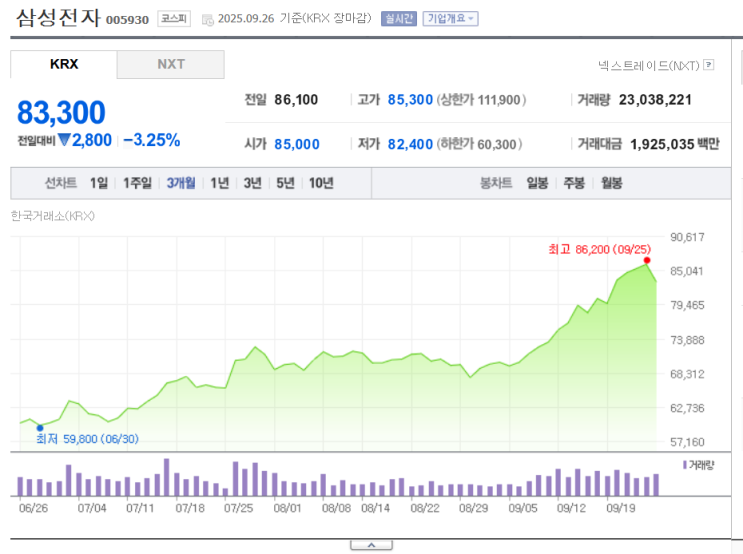Click the 상한가 111,900 text
Image resolution: width=743 pixels, height=554 pixels.
pyautogui.click(x=481, y=100)
